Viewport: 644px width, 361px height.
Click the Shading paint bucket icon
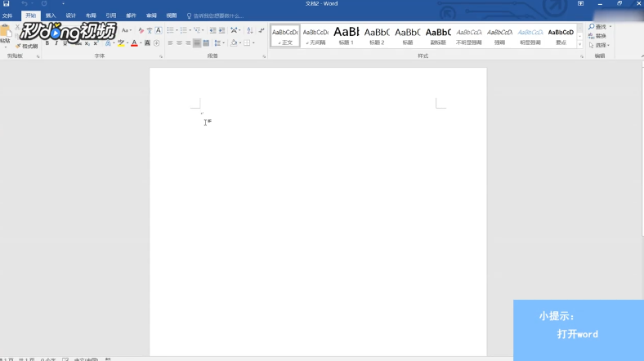pyautogui.click(x=233, y=43)
